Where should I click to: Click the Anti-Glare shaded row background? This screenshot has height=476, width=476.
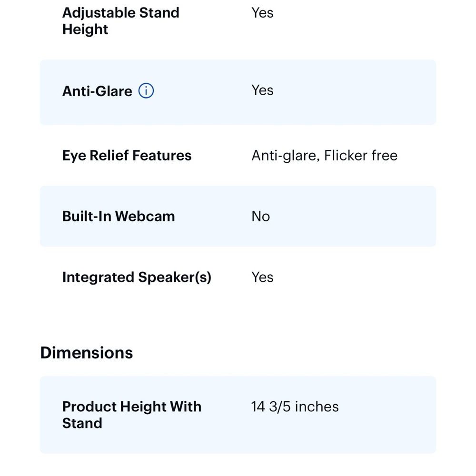(x=238, y=92)
